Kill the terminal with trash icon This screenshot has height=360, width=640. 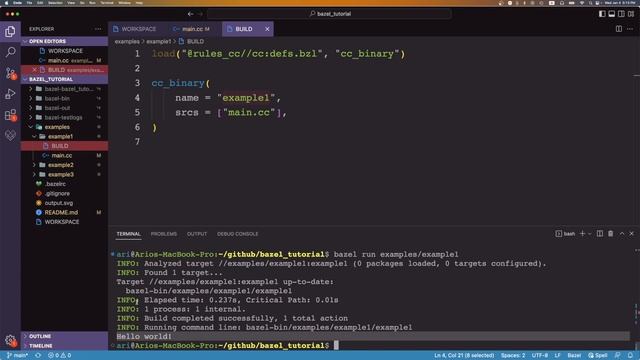click(611, 233)
